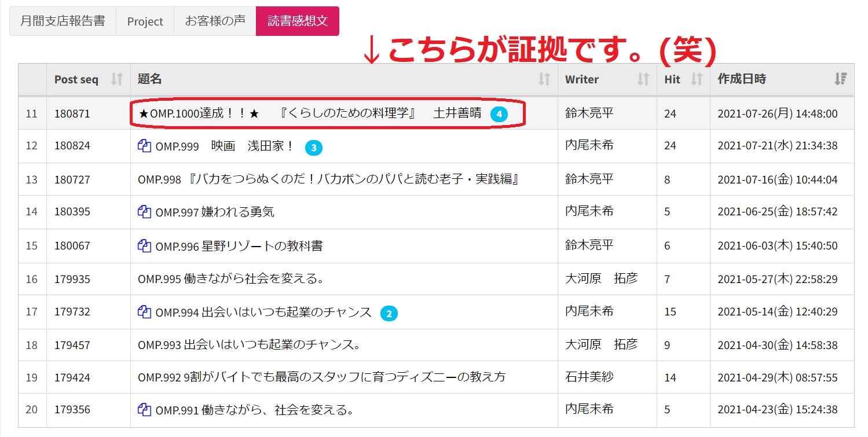Click date 2021-07-26(月) 14:48:00

(x=778, y=114)
